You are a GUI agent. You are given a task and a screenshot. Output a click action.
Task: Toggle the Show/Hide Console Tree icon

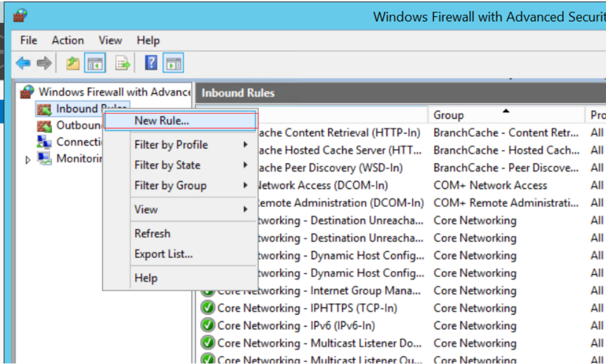95,63
